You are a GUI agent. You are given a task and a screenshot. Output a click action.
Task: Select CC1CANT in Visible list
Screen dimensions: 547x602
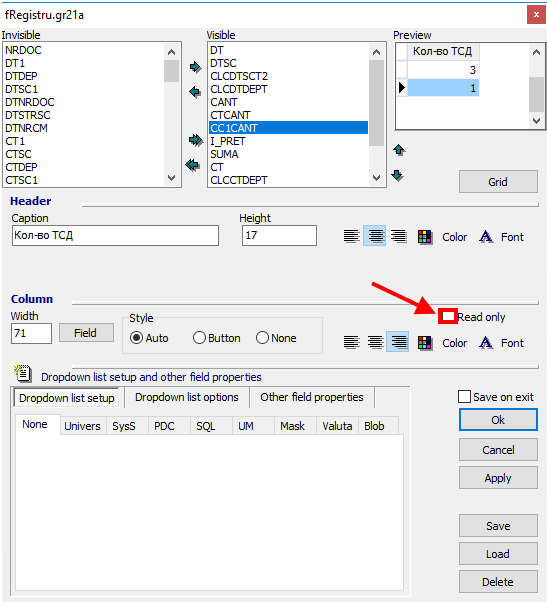(289, 128)
